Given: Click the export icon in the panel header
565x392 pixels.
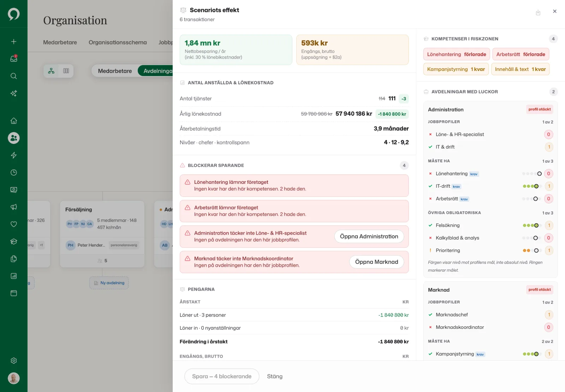Looking at the screenshot, I should (538, 13).
